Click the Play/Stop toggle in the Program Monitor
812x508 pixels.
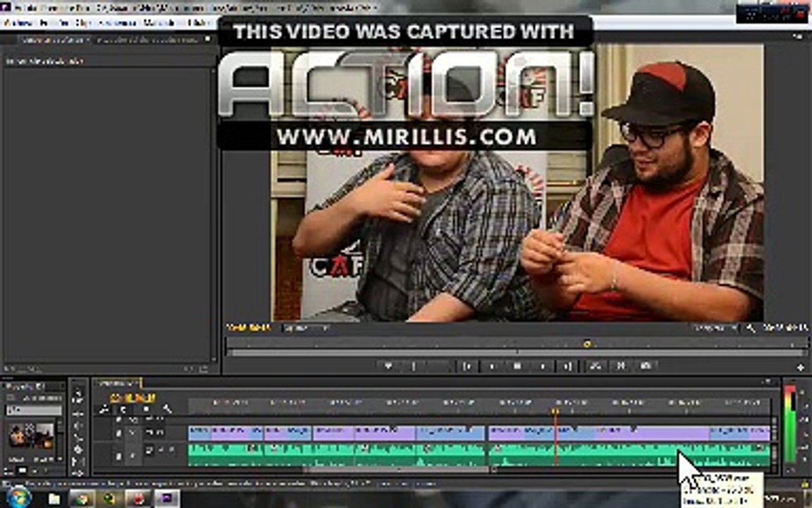point(517,366)
